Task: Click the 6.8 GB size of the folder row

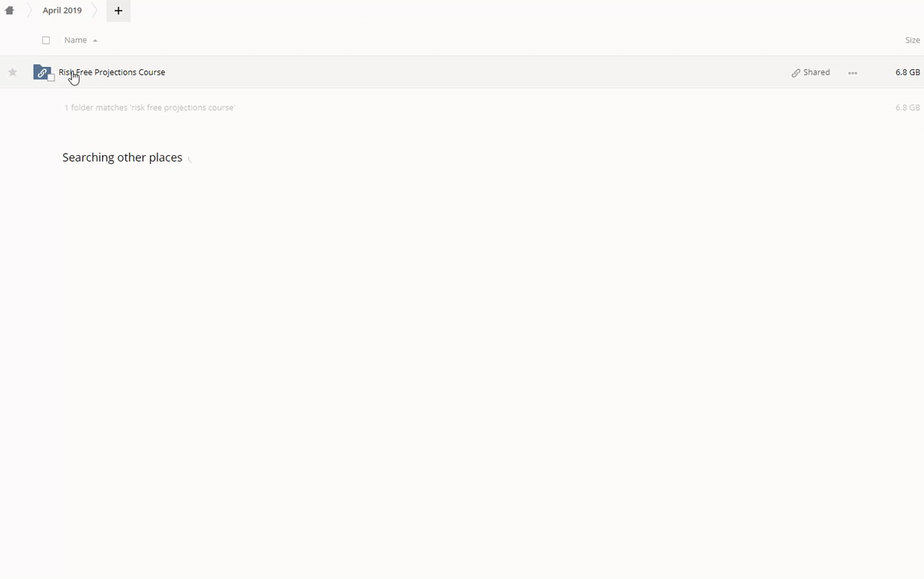Action: [907, 72]
